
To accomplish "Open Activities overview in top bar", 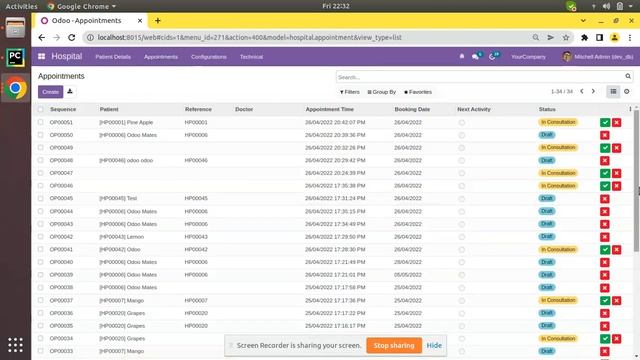I will tap(21, 6).
